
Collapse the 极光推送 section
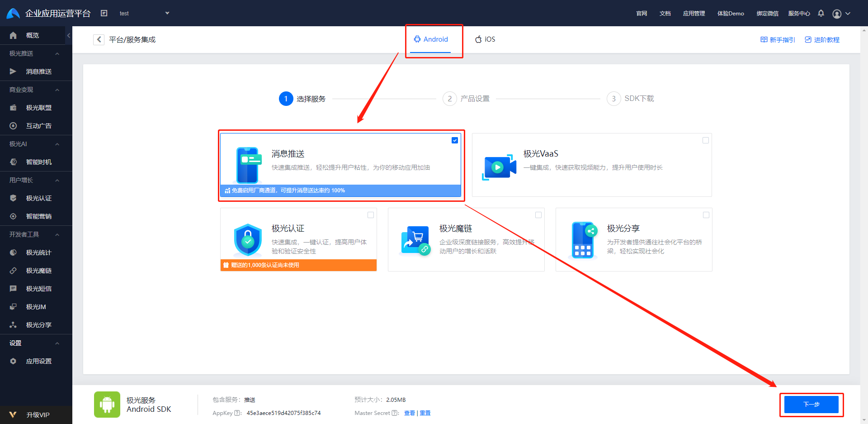coord(57,53)
